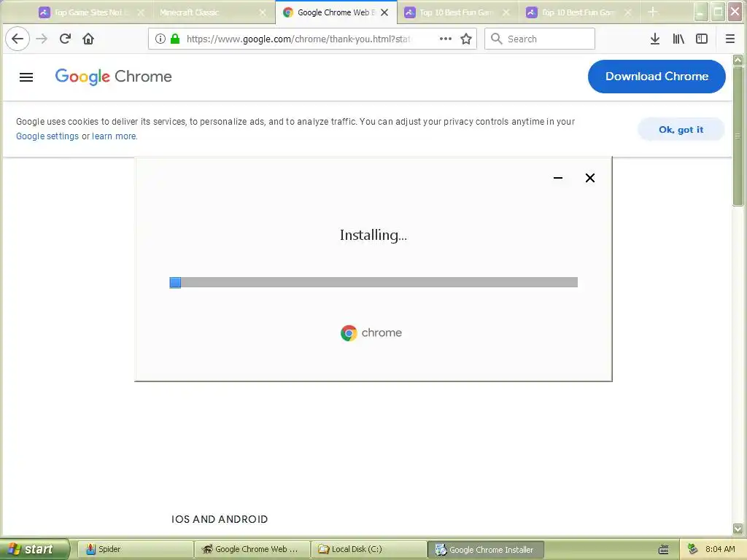This screenshot has height=560, width=747.
Task: Open Google Chrome site navigation menu
Action: tap(26, 77)
